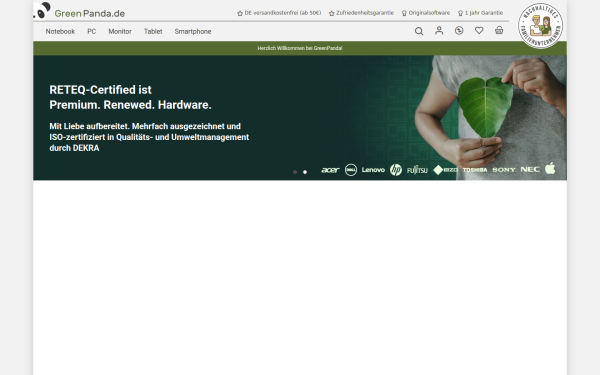Open the search magnifier icon
Image resolution: width=600 pixels, height=375 pixels.
[x=419, y=31]
